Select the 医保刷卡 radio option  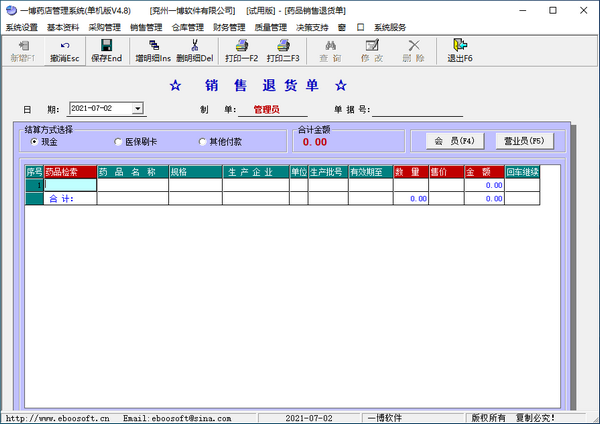(x=119, y=142)
